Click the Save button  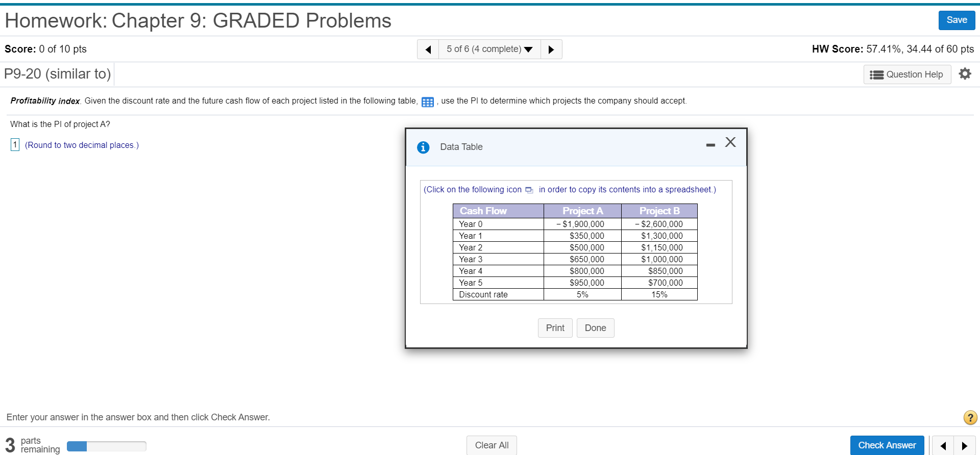pos(957,20)
